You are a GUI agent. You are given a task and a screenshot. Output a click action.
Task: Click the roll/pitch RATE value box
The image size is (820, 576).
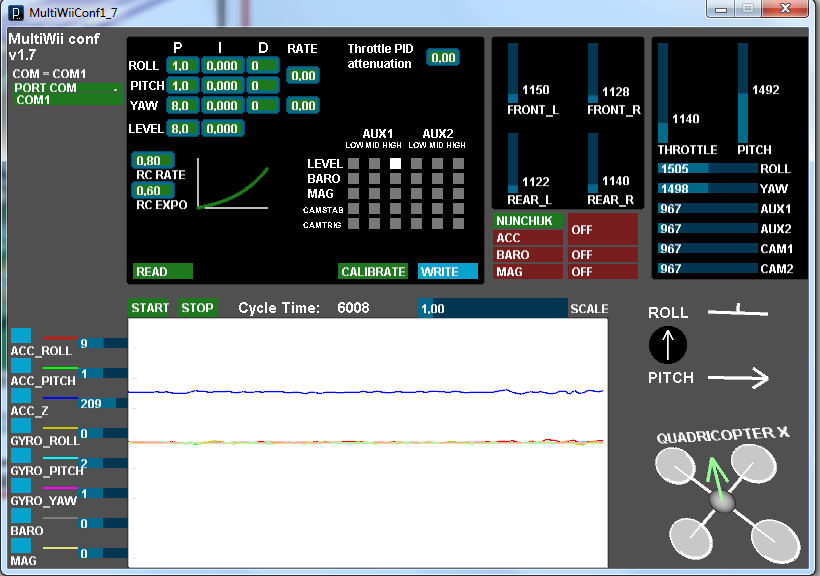pos(303,75)
